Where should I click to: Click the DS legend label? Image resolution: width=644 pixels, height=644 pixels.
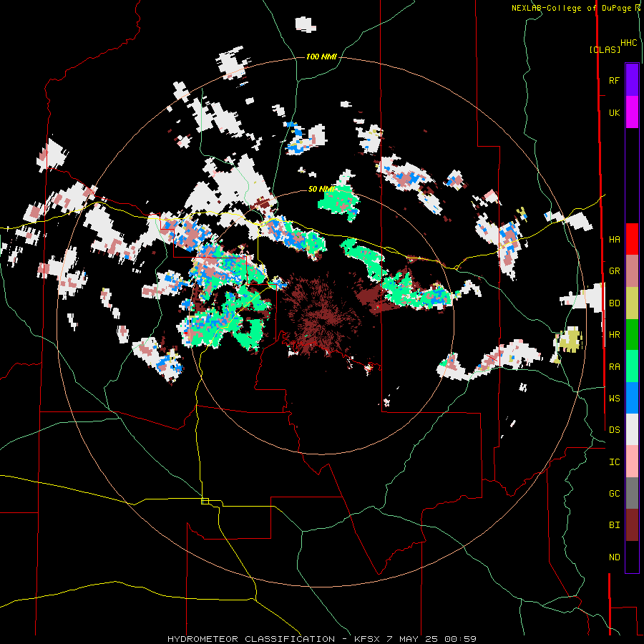click(614, 430)
